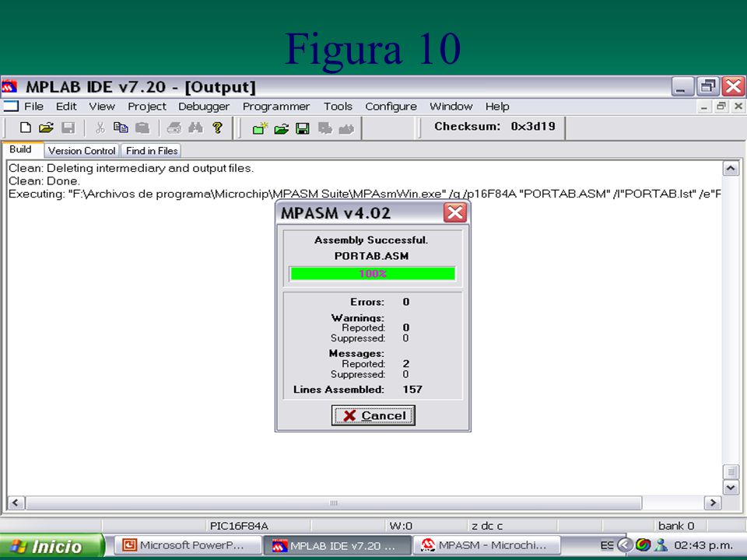The width and height of the screenshot is (747, 560).
Task: Click the Executing MPAsmWin.exe output line
Action: [364, 194]
